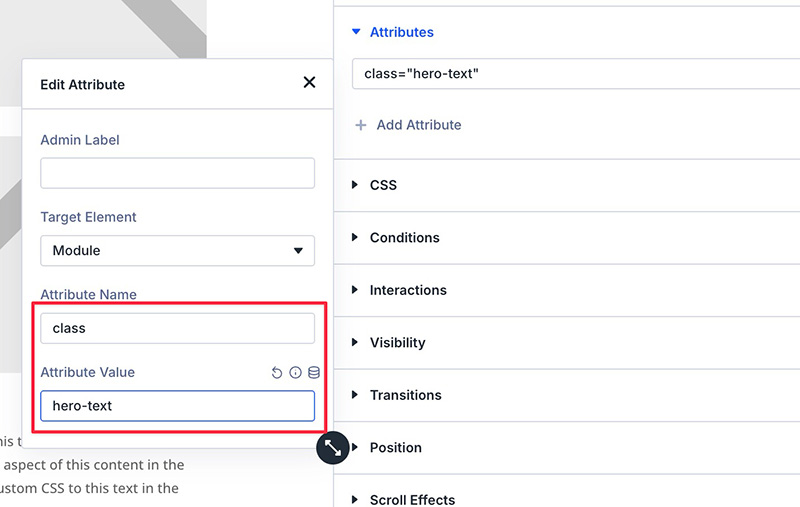Collapse the Attributes section
Screen dimensions: 800x507
[356, 32]
